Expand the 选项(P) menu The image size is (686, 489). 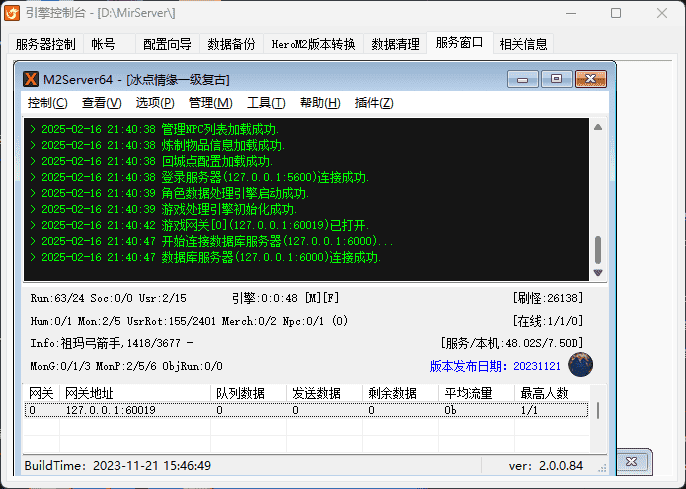tap(155, 103)
